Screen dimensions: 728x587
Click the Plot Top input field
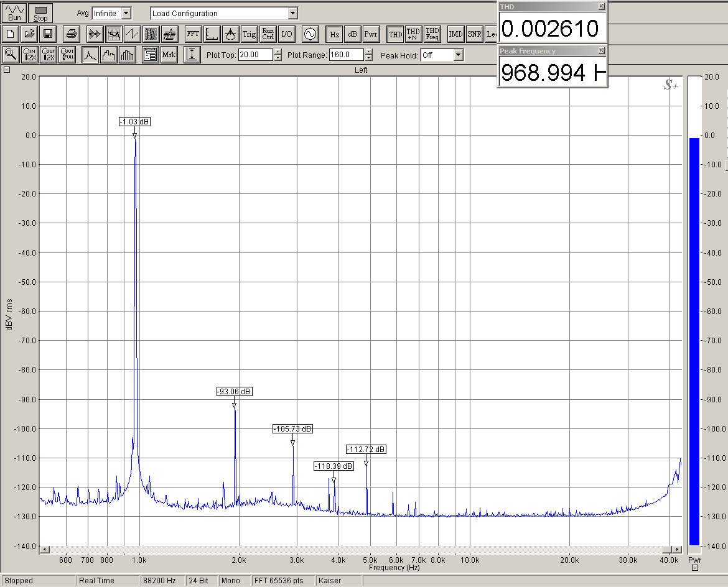255,55
